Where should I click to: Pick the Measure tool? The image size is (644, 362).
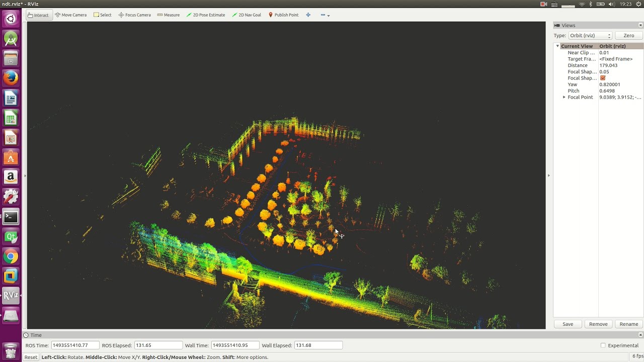click(x=168, y=15)
